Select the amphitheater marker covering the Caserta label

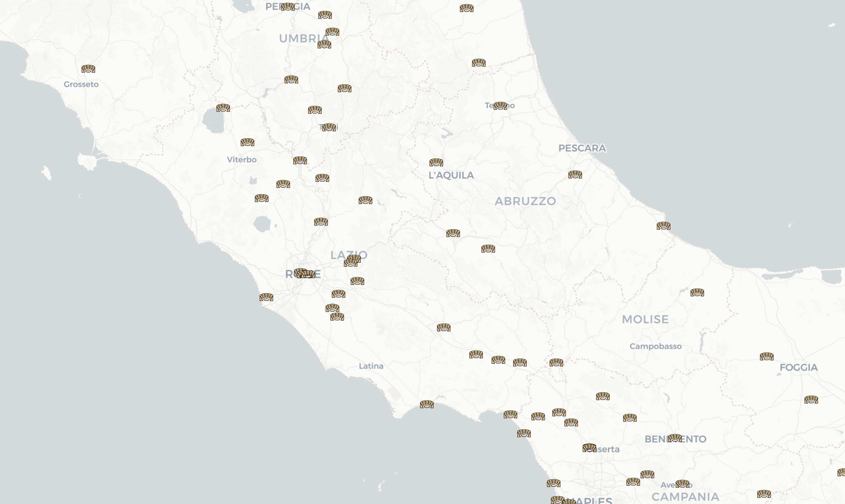click(589, 448)
